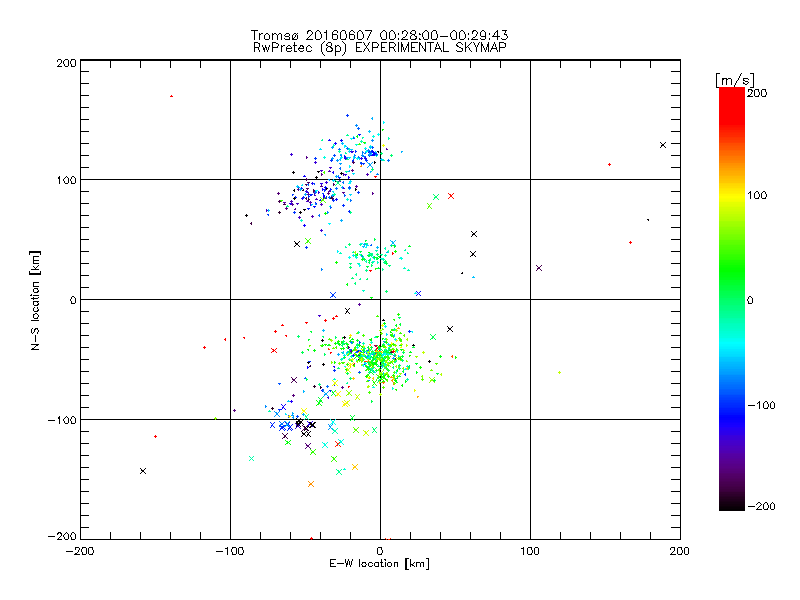Click the -200 value beside the colour bar
Screen dimensions: 800x600
761,506
